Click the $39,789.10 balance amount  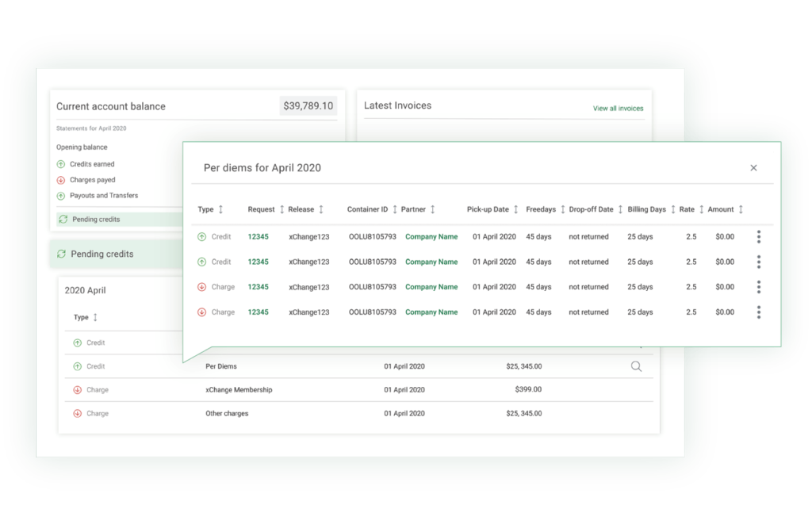308,106
